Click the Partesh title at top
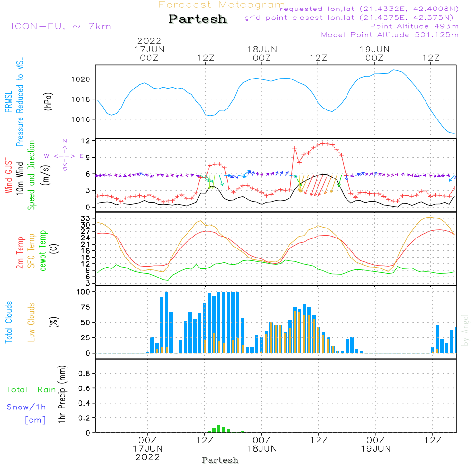This screenshot has width=476, height=476. pos(198,19)
